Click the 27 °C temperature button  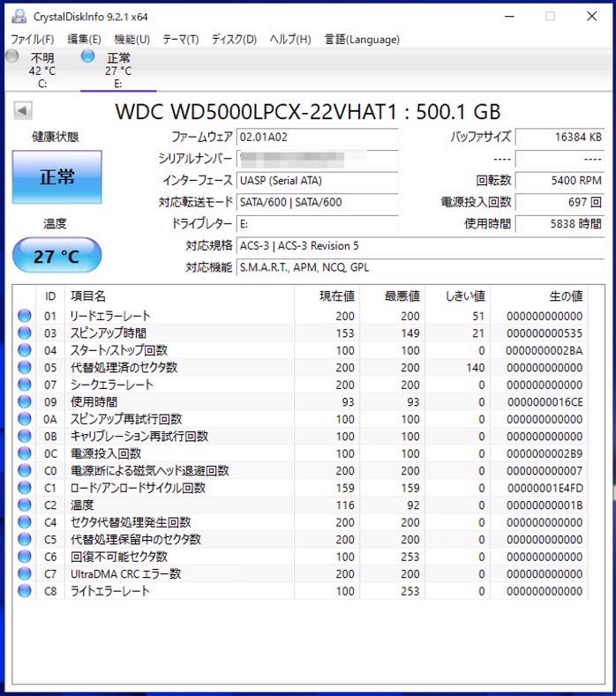[56, 255]
